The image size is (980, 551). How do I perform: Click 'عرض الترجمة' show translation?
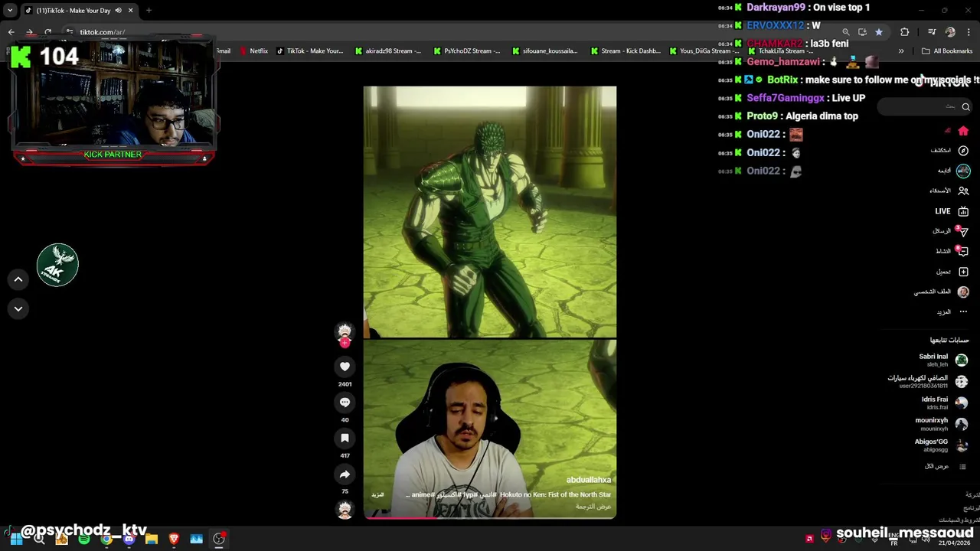coord(594,507)
